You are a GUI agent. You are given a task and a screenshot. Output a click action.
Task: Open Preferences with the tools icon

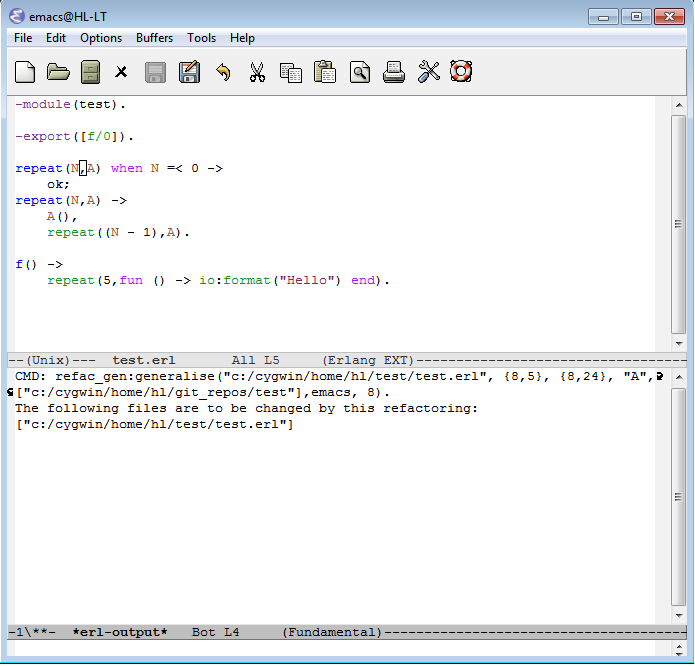click(428, 72)
